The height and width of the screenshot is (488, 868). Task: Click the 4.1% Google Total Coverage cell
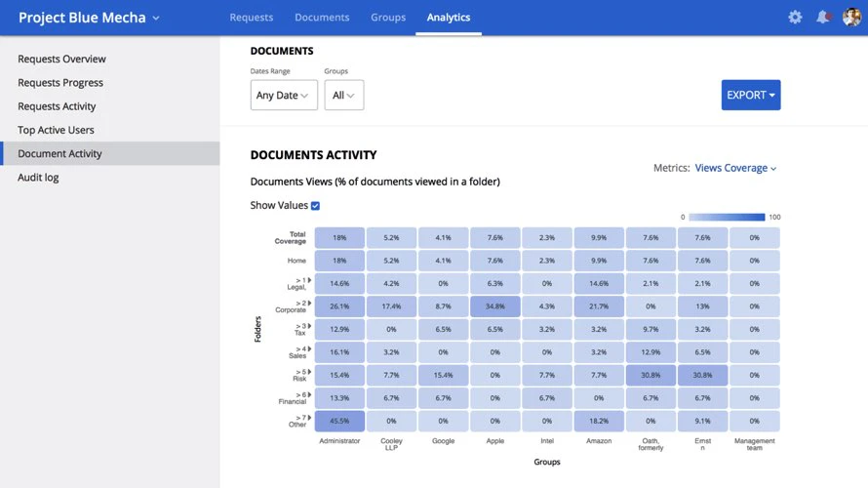pyautogui.click(x=443, y=237)
